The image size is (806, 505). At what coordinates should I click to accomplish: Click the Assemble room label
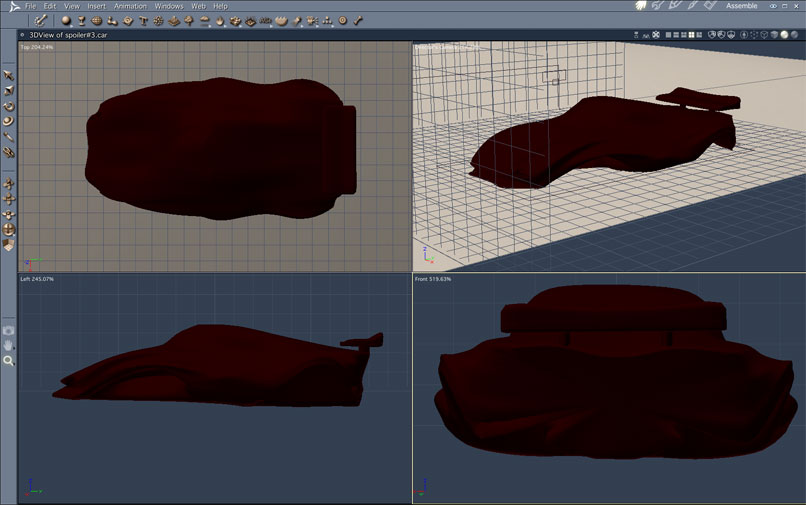click(741, 6)
